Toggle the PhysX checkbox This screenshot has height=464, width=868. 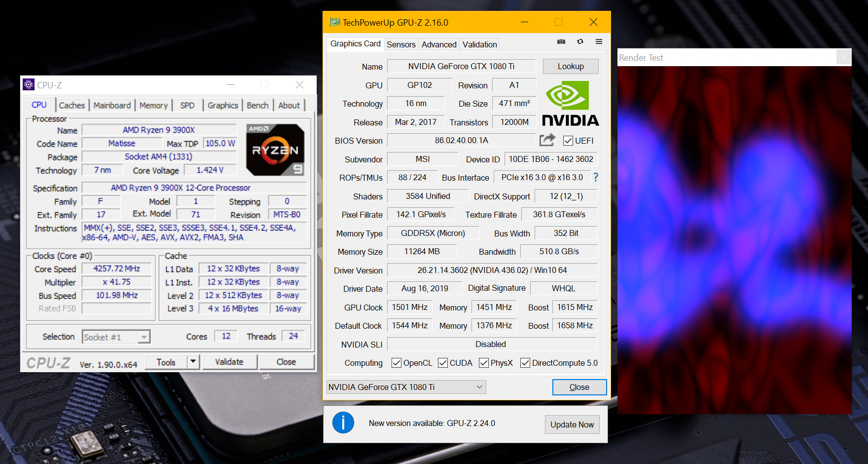pos(484,363)
